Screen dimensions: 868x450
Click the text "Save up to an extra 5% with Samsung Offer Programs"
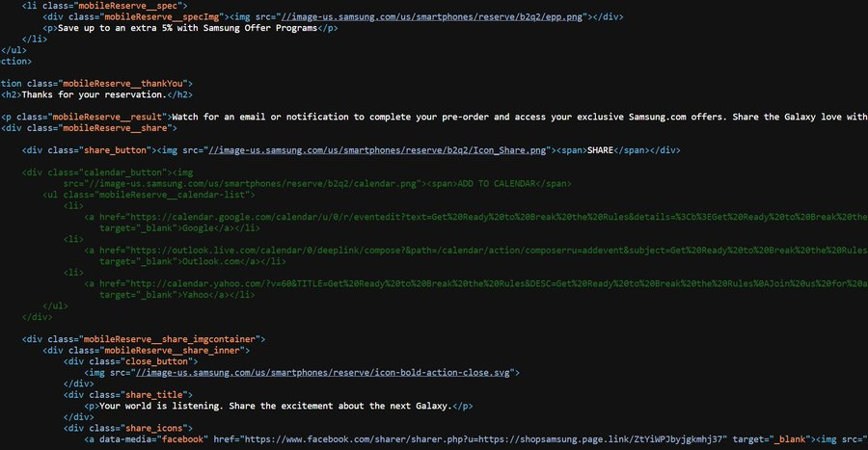(x=188, y=28)
